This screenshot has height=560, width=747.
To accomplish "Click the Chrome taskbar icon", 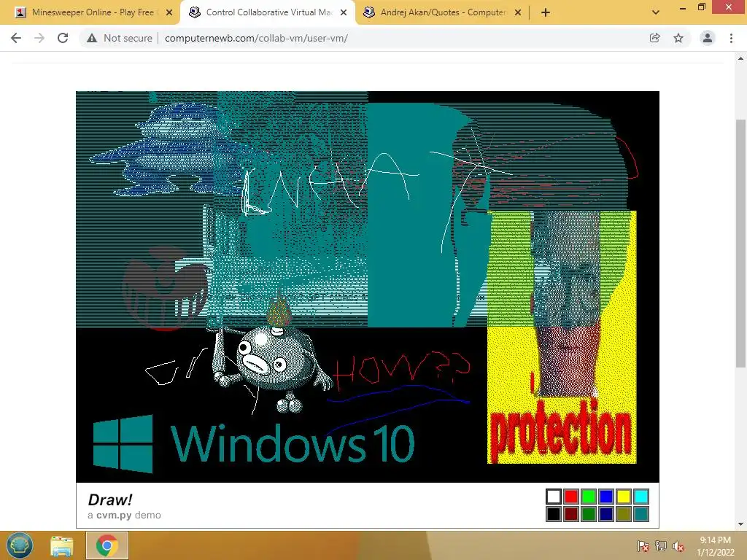I will (107, 545).
